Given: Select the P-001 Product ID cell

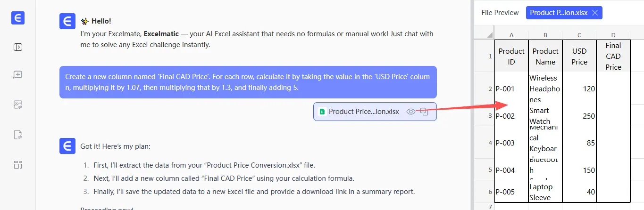Looking at the screenshot, I should pos(511,89).
